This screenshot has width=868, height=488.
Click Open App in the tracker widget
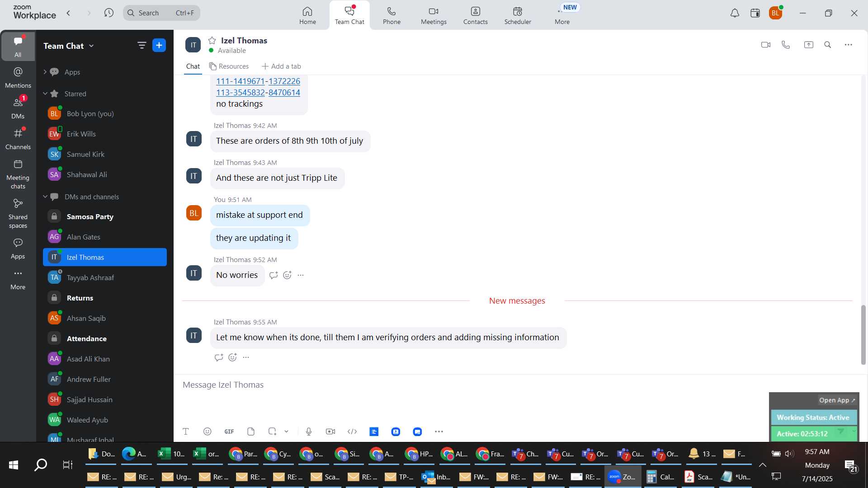837,400
